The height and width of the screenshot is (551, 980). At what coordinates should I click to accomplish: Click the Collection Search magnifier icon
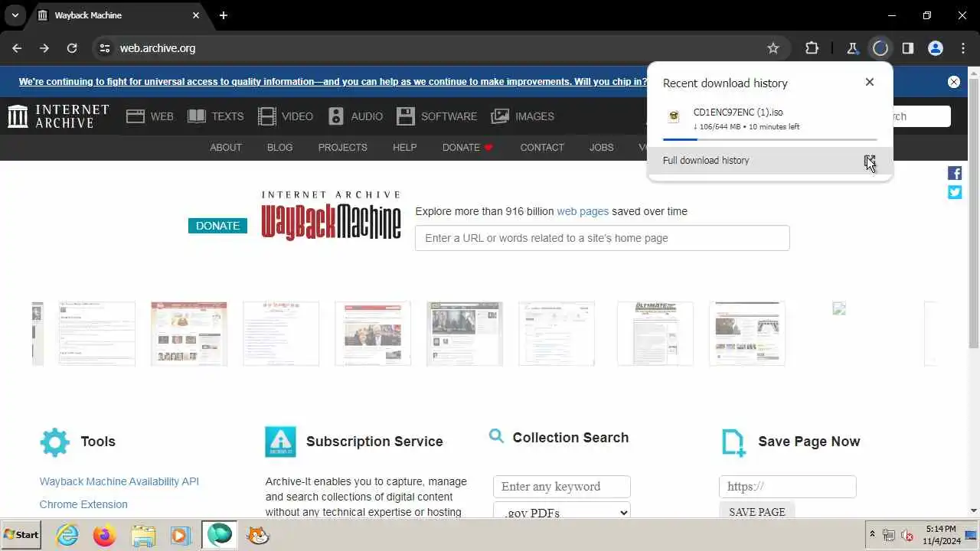497,436
